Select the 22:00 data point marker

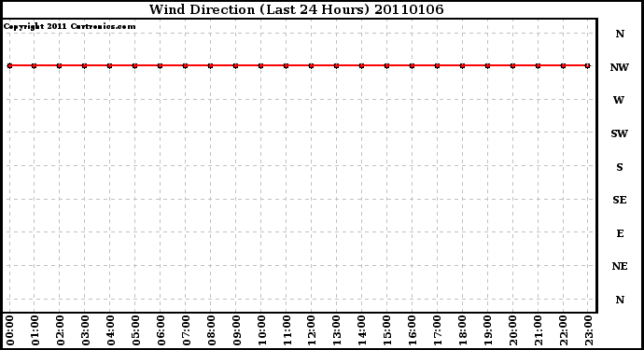point(563,65)
